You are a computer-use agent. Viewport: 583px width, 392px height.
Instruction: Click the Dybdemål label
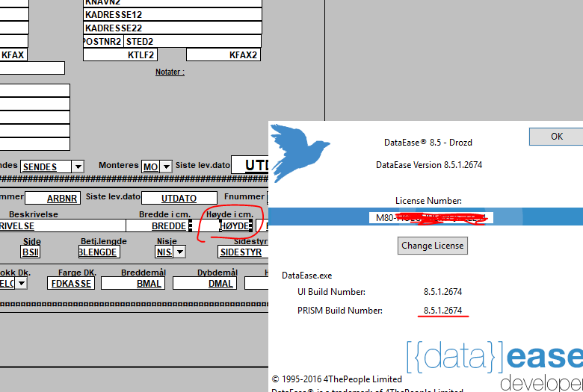pyautogui.click(x=218, y=273)
